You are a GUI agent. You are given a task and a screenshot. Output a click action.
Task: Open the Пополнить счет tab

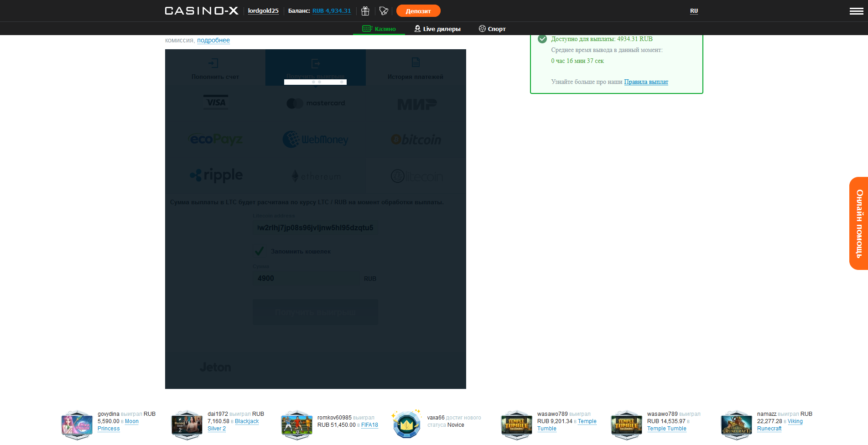pos(215,67)
